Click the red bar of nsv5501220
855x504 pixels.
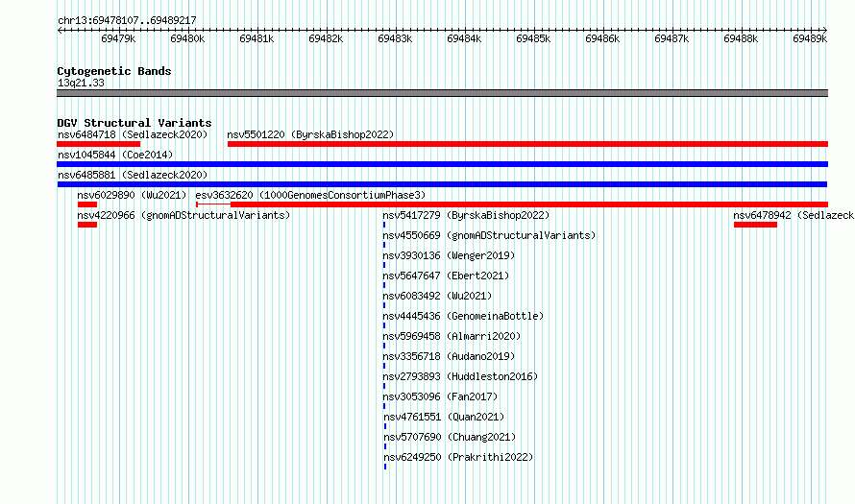[527, 144]
